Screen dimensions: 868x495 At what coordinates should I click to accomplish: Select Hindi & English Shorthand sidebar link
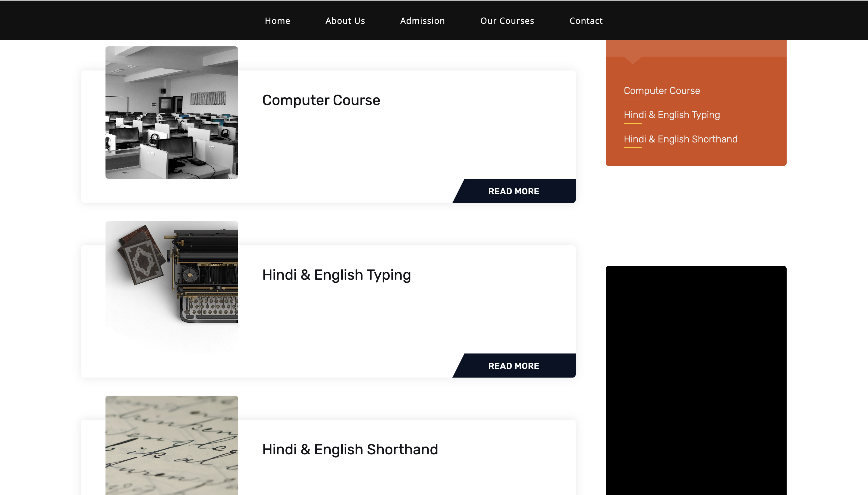pyautogui.click(x=681, y=139)
